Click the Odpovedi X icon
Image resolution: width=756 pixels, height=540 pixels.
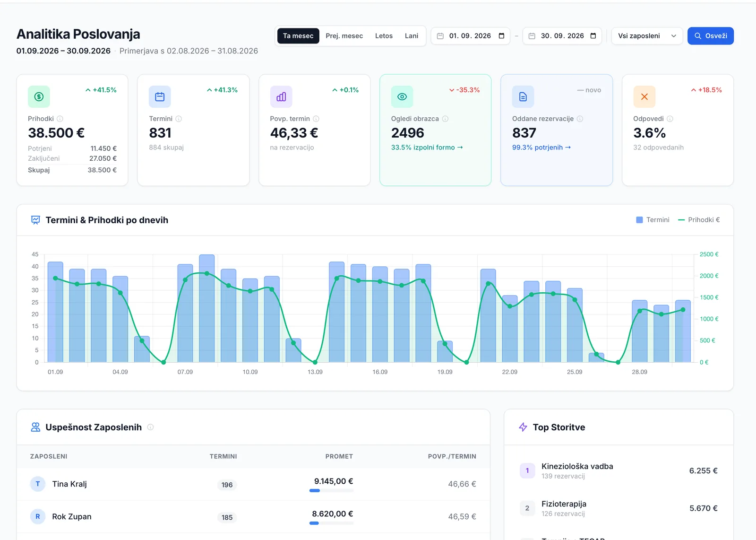(644, 96)
